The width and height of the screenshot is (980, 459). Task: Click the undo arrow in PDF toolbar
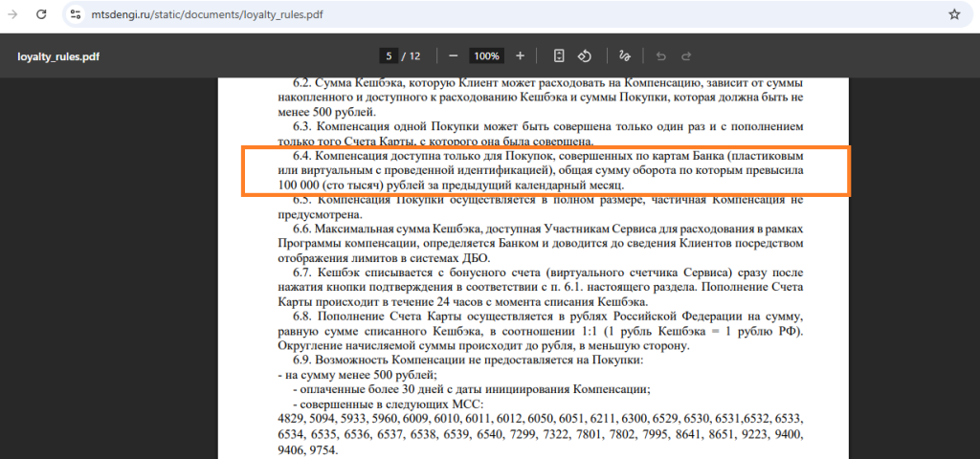point(660,55)
